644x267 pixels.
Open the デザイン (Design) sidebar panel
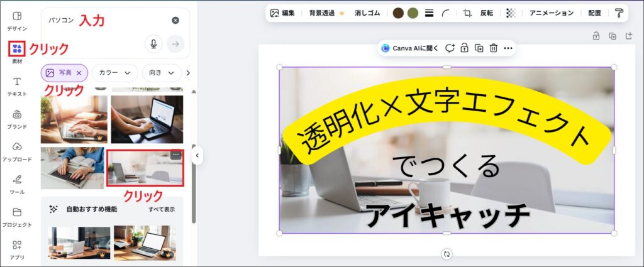coord(17,21)
